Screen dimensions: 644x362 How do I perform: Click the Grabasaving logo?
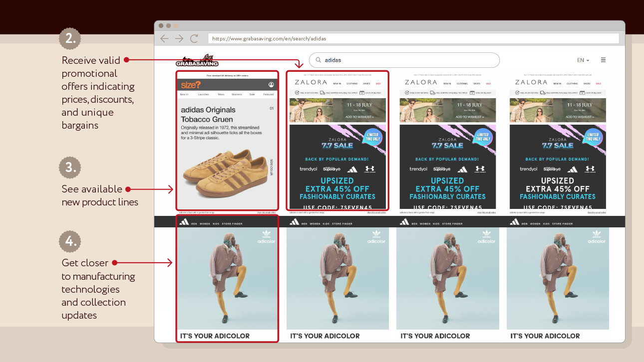(197, 60)
